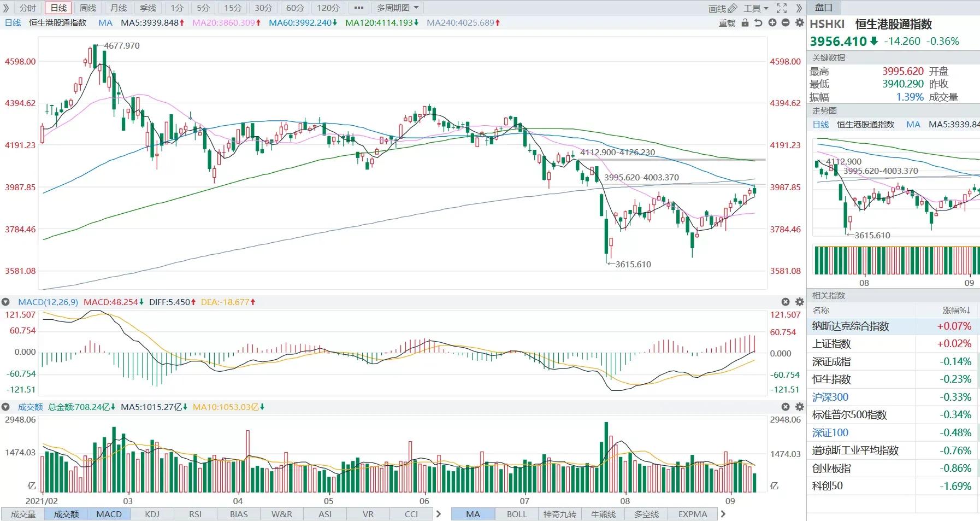
Task: Show more period options with the ellipsis
Action: (x=358, y=8)
